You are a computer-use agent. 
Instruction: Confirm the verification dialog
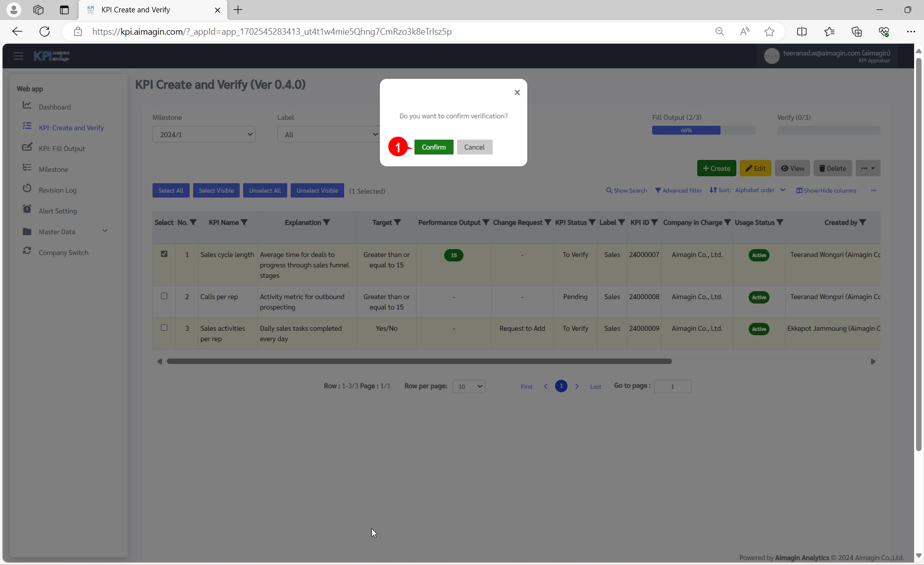point(433,147)
